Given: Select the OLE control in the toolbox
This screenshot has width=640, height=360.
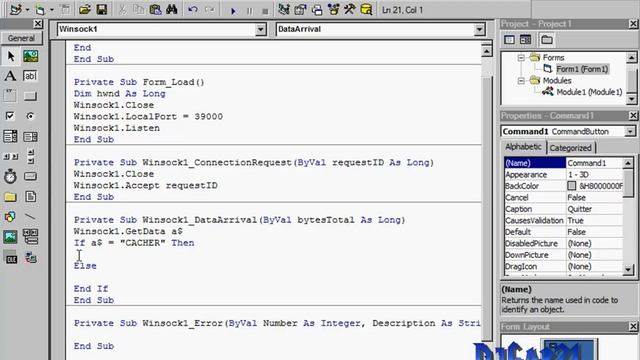Looking at the screenshot, I should [x=11, y=258].
